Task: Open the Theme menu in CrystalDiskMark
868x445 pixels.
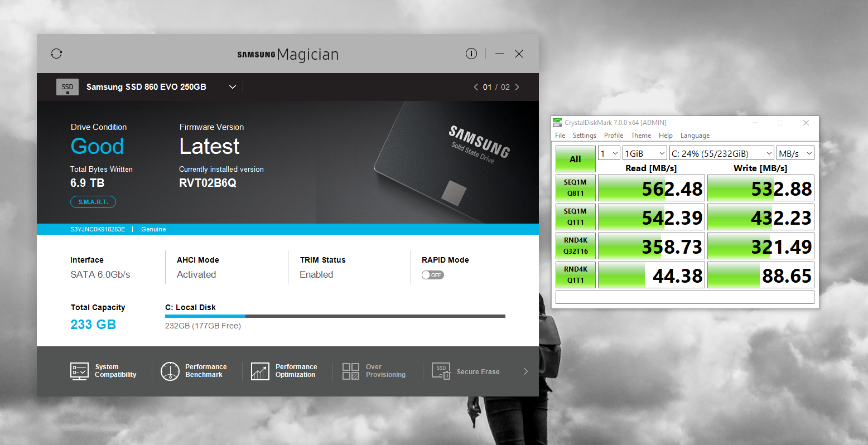Action: (x=641, y=136)
